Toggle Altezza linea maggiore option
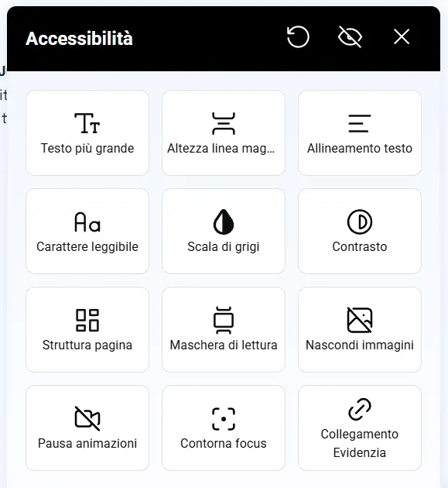This screenshot has height=488, width=448. pos(224,133)
